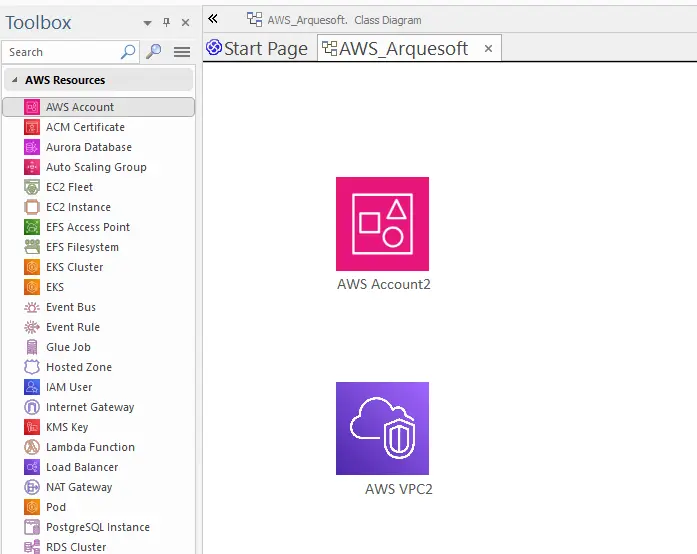Select the Event Bus icon
Viewport: 697px width, 554px height.
coord(32,307)
